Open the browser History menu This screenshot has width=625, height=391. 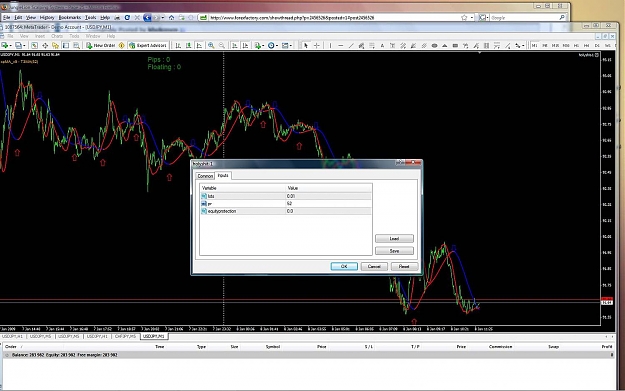(x=47, y=18)
